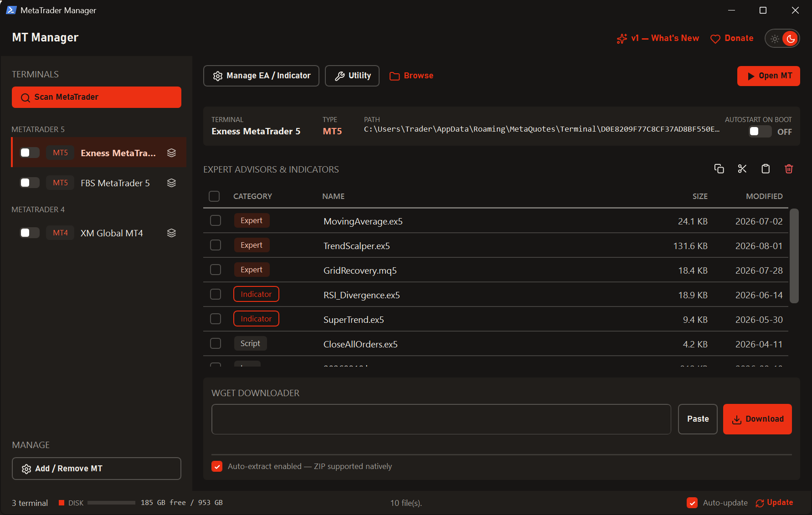Click the MetaTrader Manager app icon

click(x=11, y=10)
